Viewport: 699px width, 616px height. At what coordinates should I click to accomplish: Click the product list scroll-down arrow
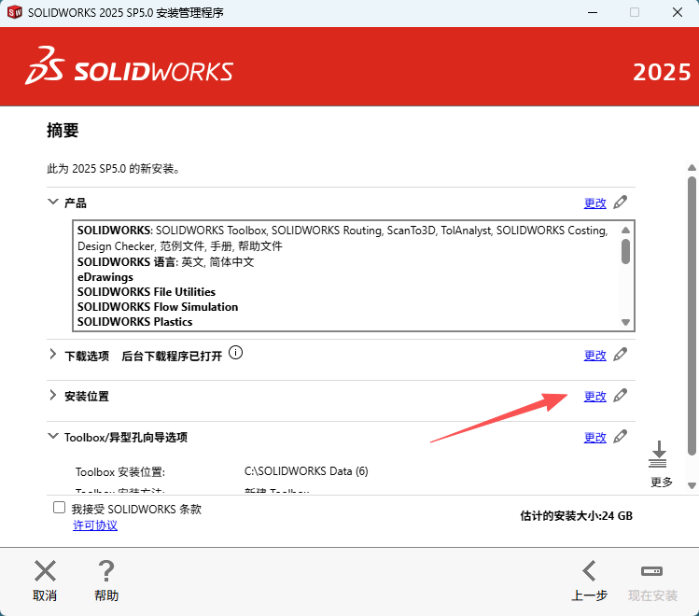[625, 322]
